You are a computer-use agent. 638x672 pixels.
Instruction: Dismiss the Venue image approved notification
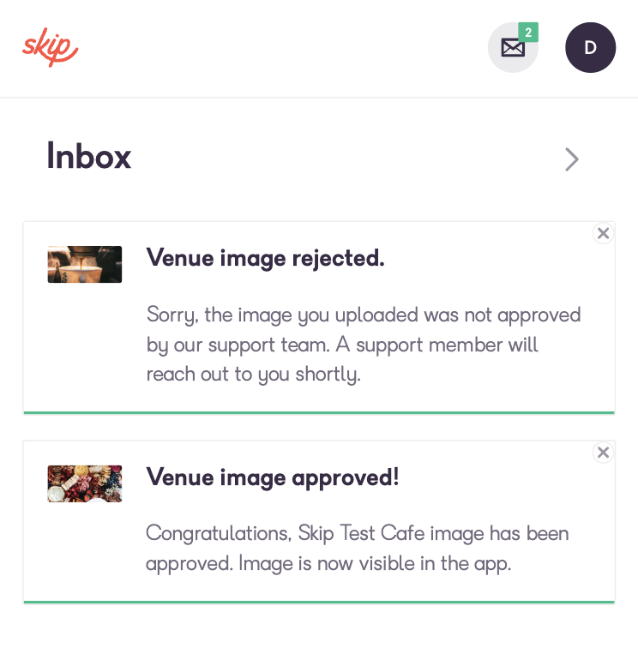[x=604, y=453]
